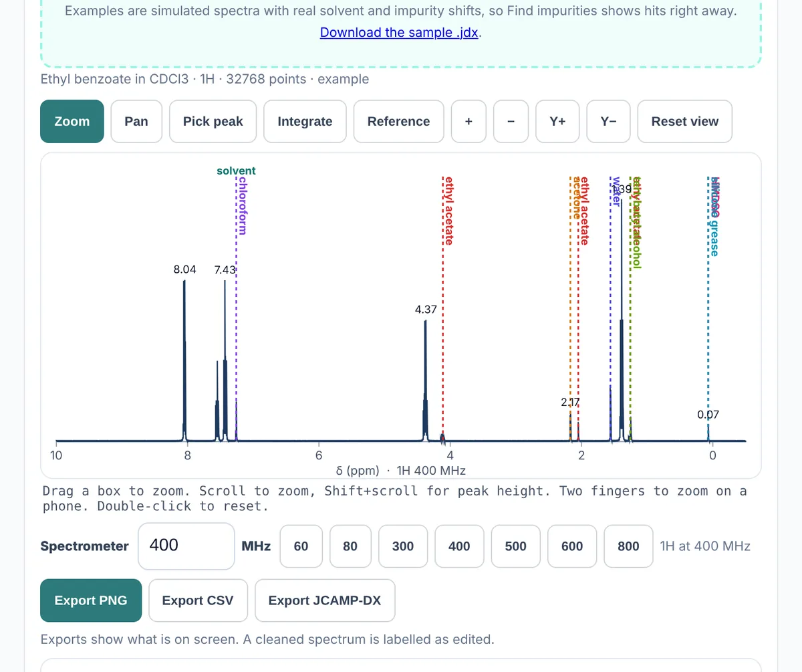The image size is (802, 672).
Task: Switch to Pan mode
Action: (136, 121)
